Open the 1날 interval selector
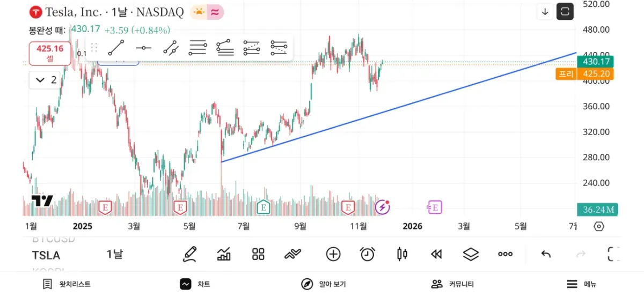This screenshot has height=297, width=644. tap(114, 254)
